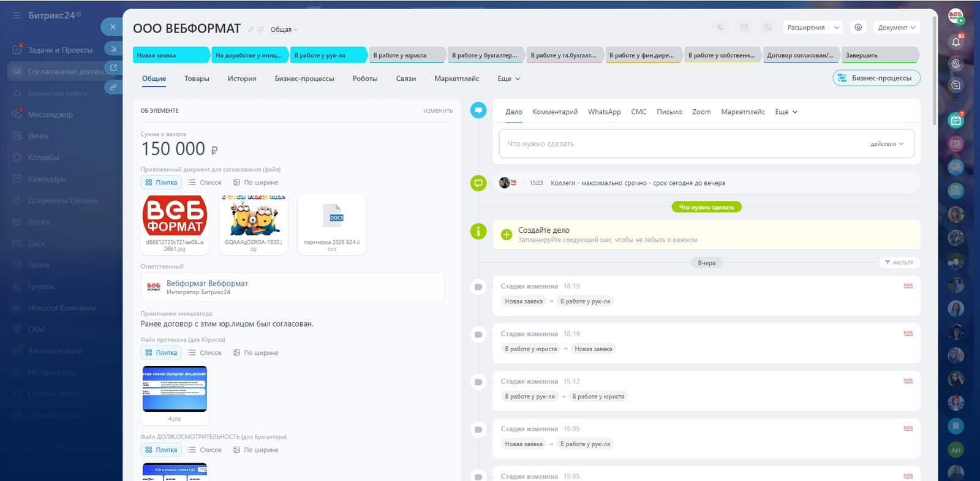The image size is (980, 481).
Task: Expand the Документ dropdown
Action: pos(897,28)
